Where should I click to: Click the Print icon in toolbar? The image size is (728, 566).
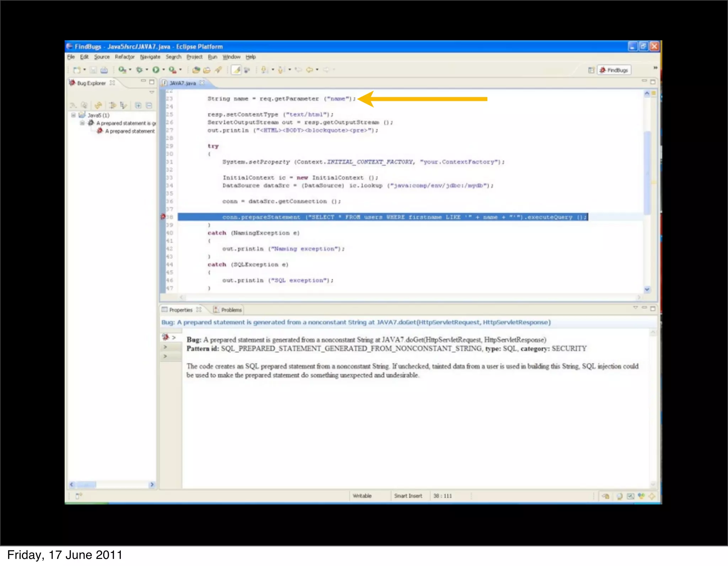coord(104,70)
